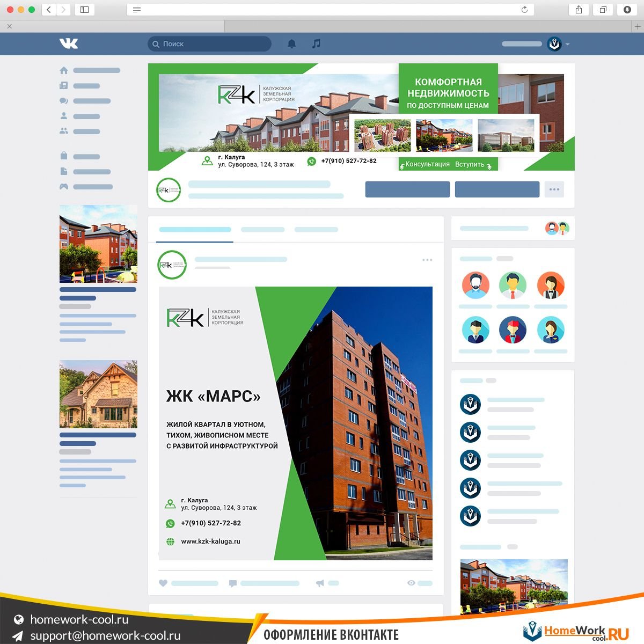Click the Вступить label on cover
This screenshot has width=644, height=644.
coord(470,164)
